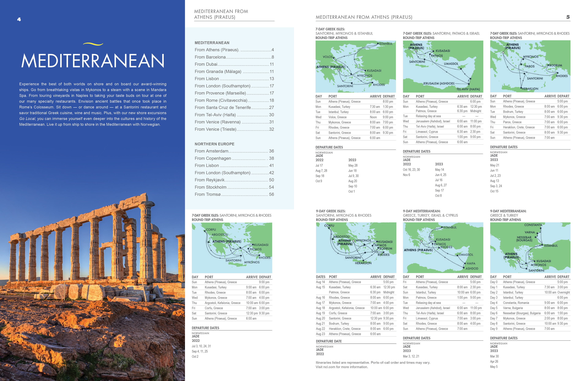
Task: Select From Reykjavik contents entry
Action: click(234, 180)
